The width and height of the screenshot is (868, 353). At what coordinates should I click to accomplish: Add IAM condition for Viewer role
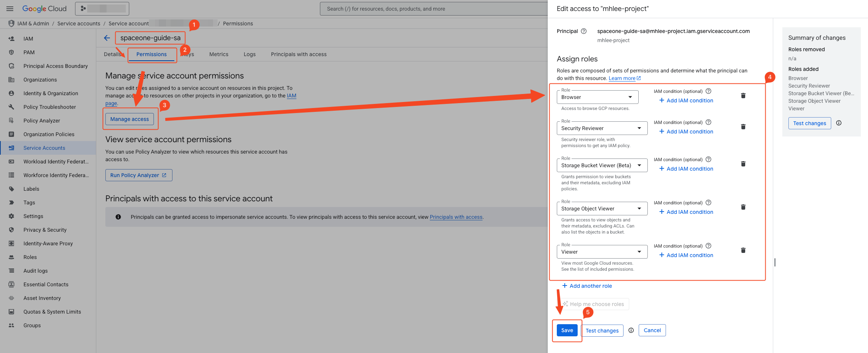tap(686, 255)
